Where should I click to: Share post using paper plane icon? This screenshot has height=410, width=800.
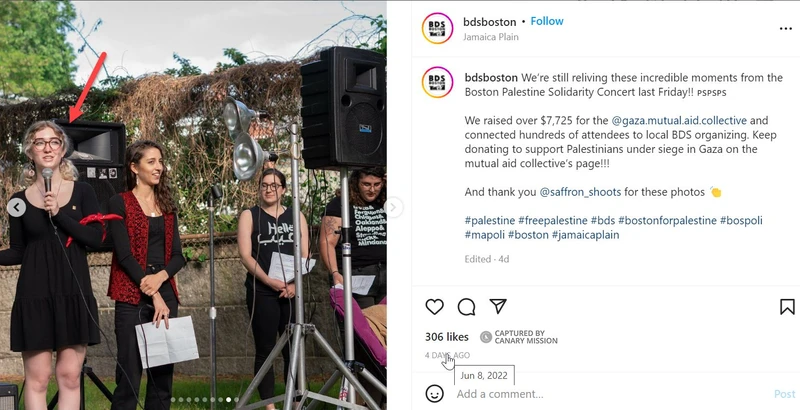498,306
